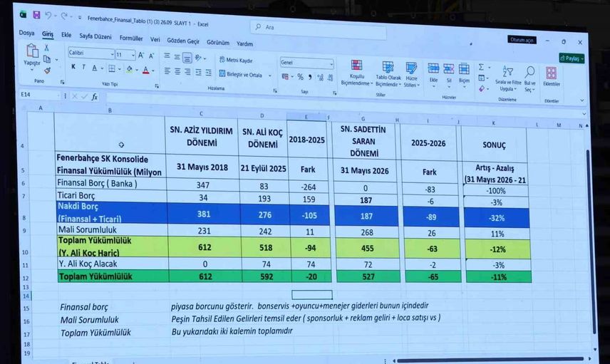Click the Accounting number format icon
This screenshot has width=610, height=364.
285,76
